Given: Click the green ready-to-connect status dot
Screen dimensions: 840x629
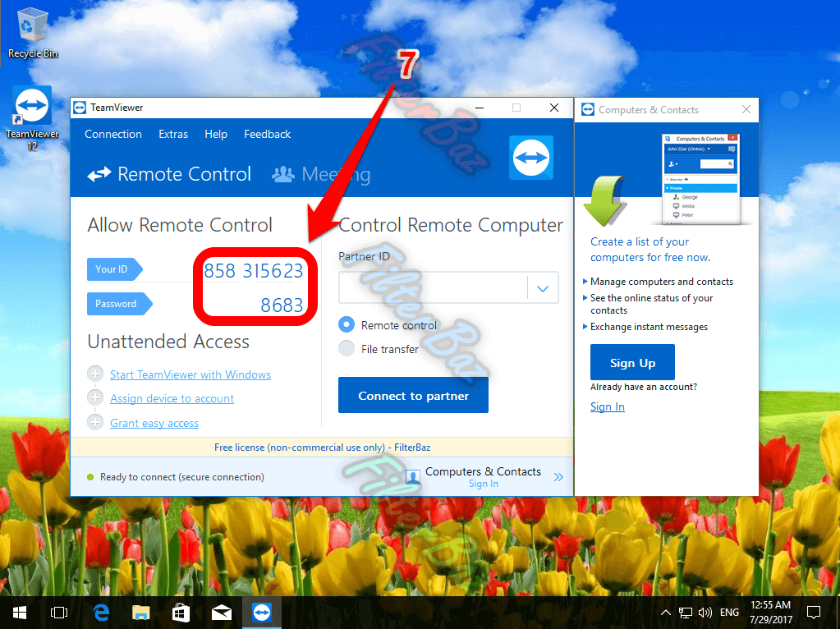Looking at the screenshot, I should click(90, 476).
